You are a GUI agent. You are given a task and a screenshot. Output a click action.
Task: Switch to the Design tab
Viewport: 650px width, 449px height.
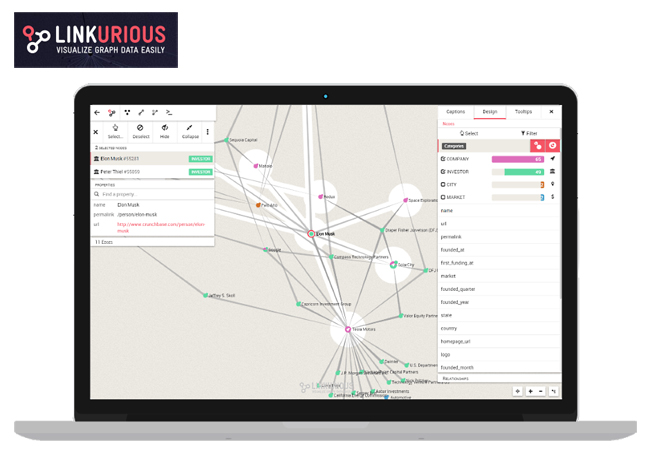490,112
